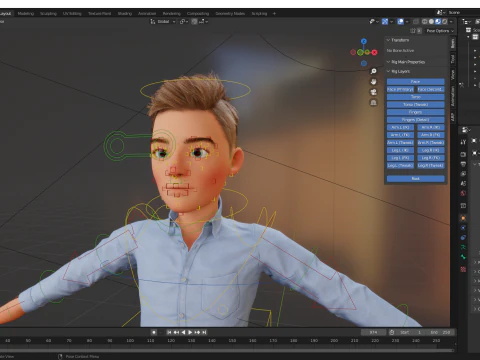Viewport: 480px width, 360px height.
Task: Click the red X axis on the navigation gizmo
Action: 375,52
